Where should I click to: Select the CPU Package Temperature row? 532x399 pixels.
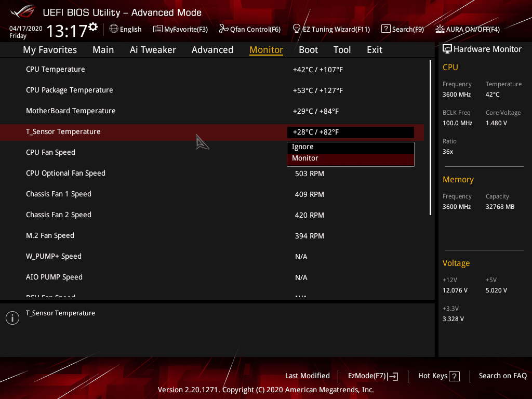212,90
